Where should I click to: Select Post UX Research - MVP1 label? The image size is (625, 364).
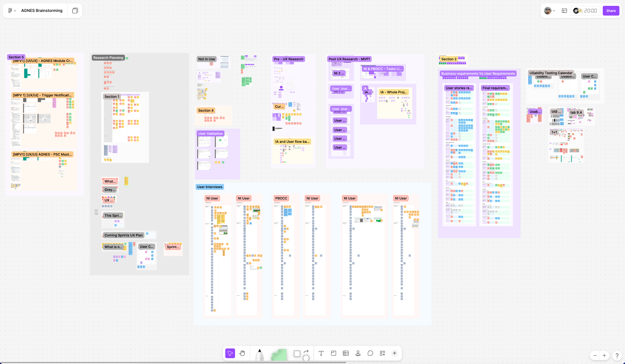coord(349,59)
